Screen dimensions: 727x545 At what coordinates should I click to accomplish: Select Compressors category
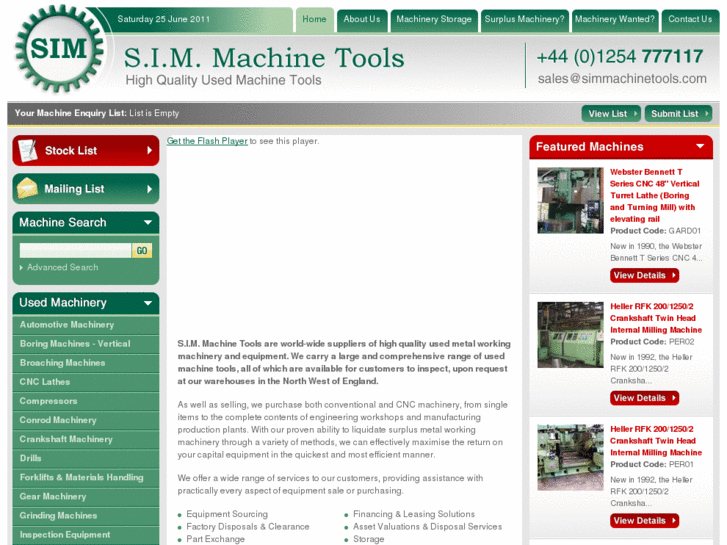coord(86,401)
